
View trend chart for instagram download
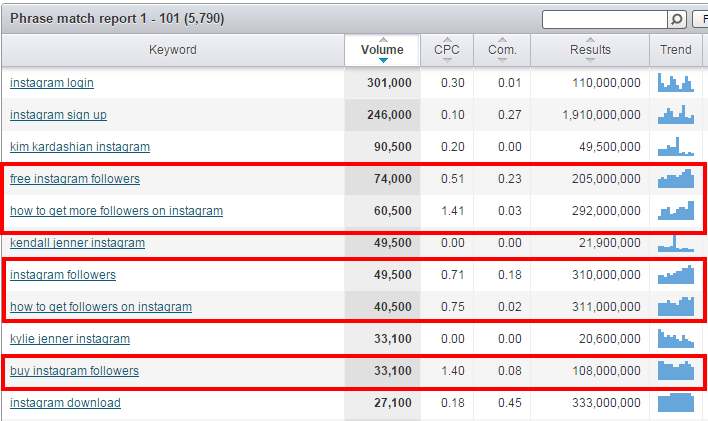coord(675,403)
